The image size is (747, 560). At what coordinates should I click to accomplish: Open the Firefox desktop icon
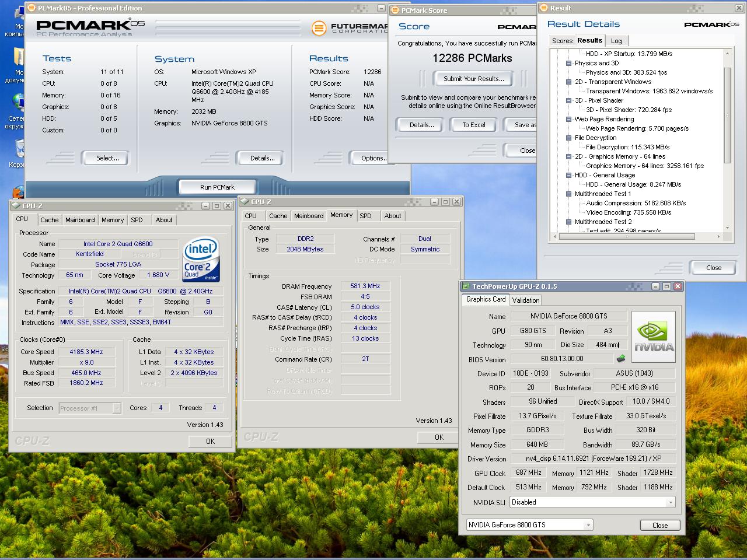coord(18,192)
